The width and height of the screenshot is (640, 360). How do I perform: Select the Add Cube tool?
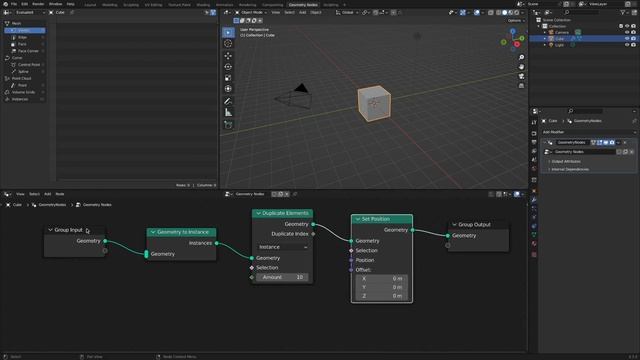228,125
